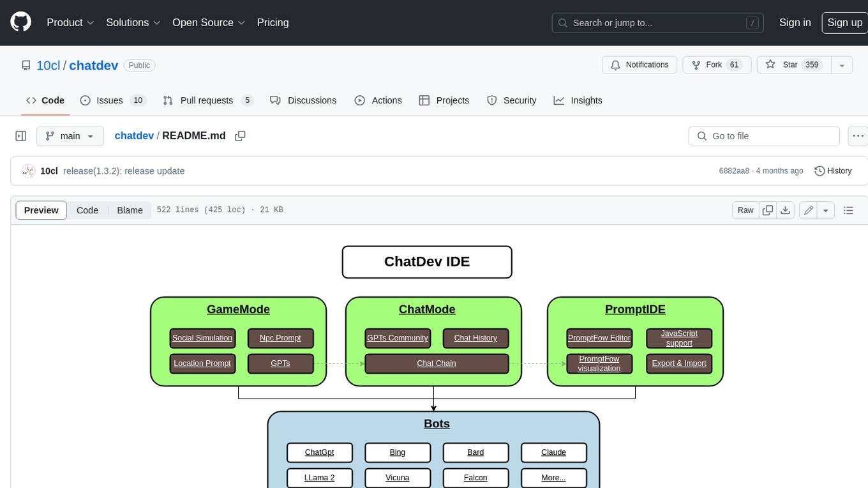The image size is (868, 488).
Task: Click the Chat History box
Action: coord(475,338)
